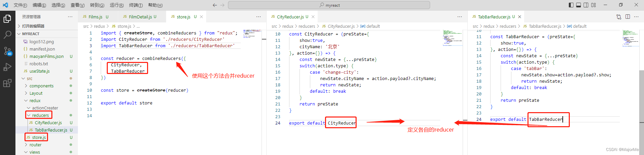Click 'redux' breadcrumb in store.js editor
Image resolution: width=644 pixels, height=155 pixels.
pos(99,26)
